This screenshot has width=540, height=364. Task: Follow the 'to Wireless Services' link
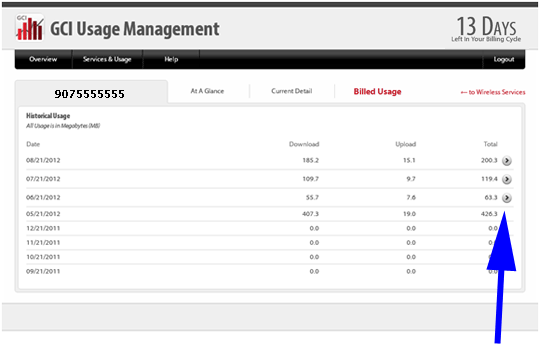493,92
